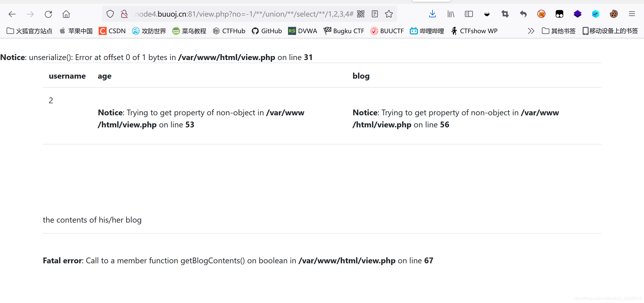
Task: Open the GitHub bookmark
Action: (267, 31)
